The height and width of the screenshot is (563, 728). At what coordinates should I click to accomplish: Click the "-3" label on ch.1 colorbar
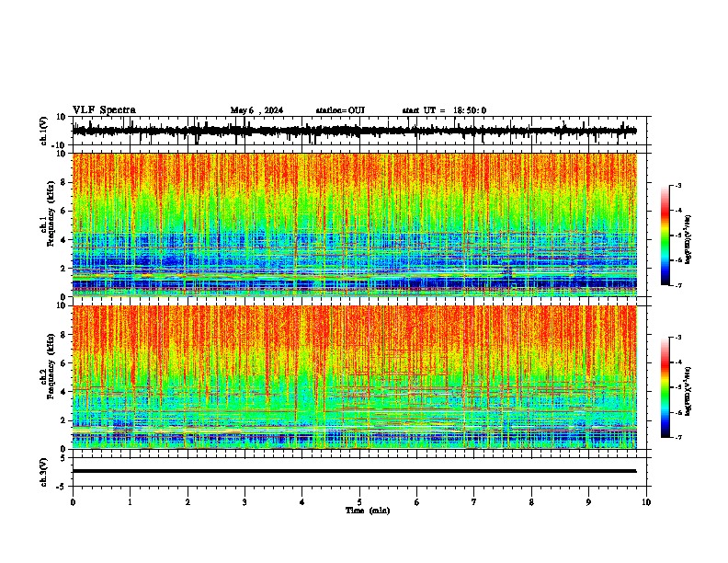click(677, 185)
